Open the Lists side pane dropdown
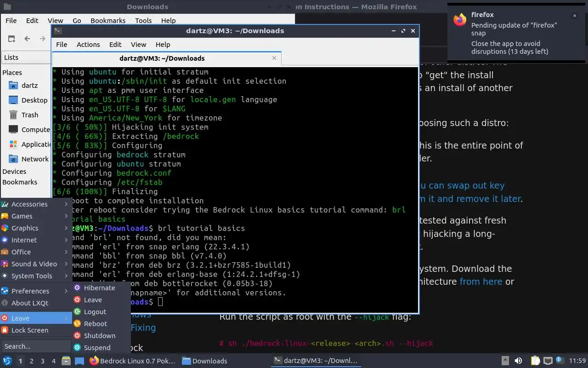This screenshot has width=588, height=368. (27, 57)
